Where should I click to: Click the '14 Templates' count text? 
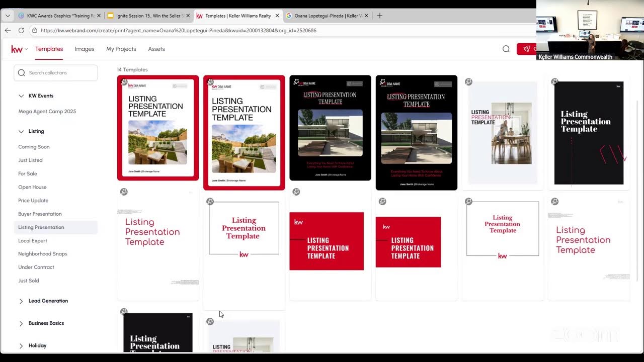click(132, 70)
